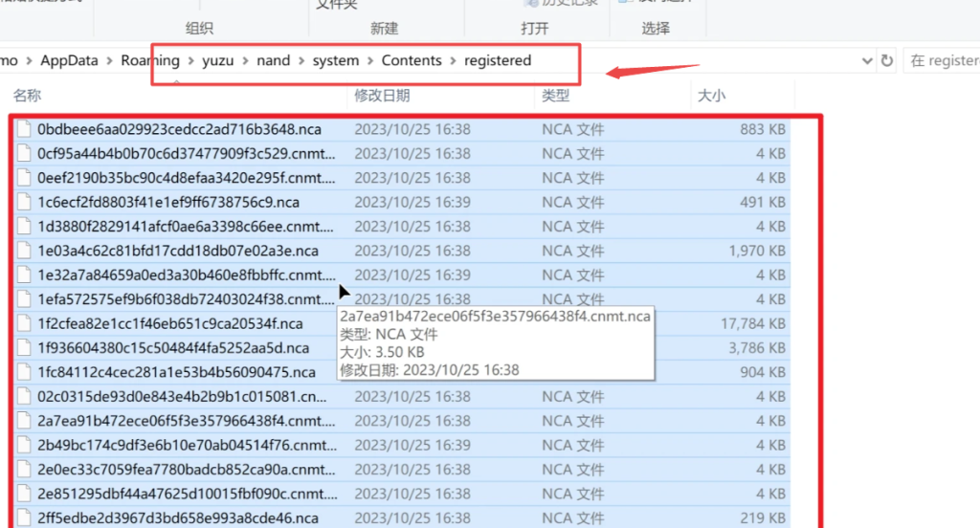Select the AppData breadcrumb segment
Screen dimensions: 980x528
click(69, 60)
